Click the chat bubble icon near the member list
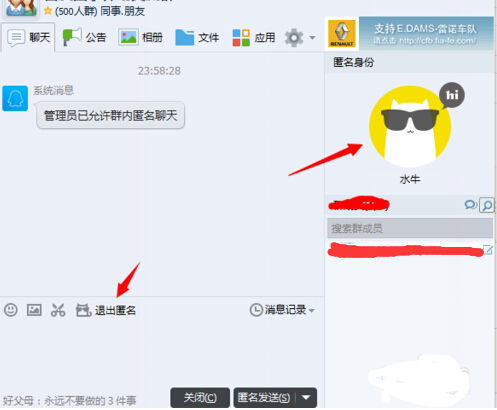This screenshot has width=497, height=410. pyautogui.click(x=470, y=205)
